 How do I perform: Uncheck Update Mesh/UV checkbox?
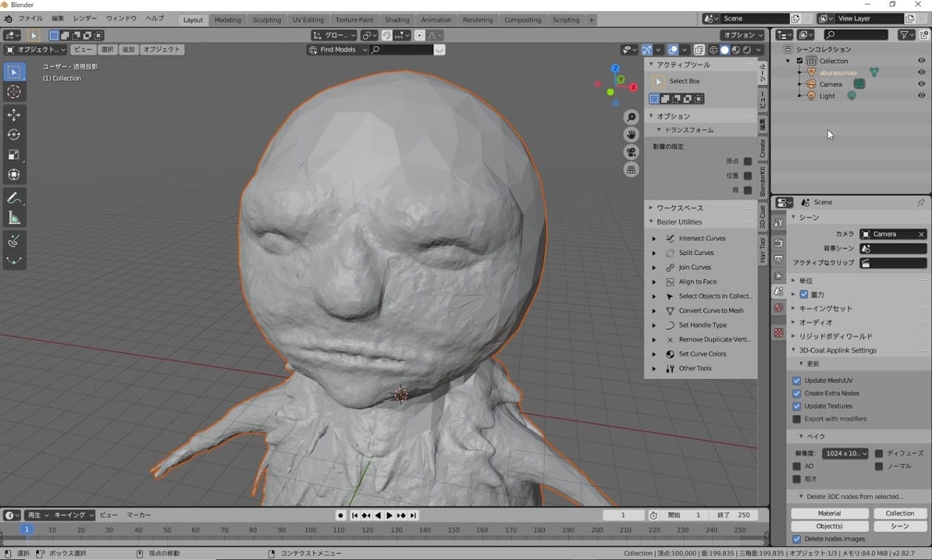797,380
